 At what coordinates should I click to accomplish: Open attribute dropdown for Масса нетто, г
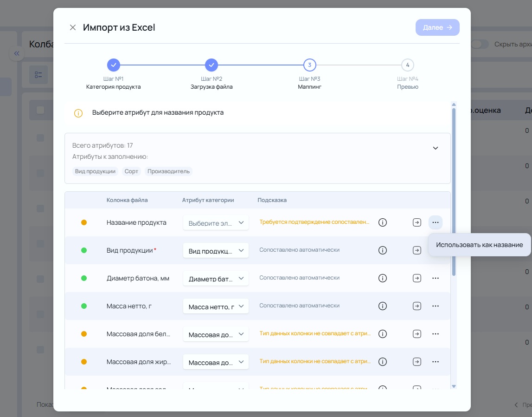[x=216, y=306]
